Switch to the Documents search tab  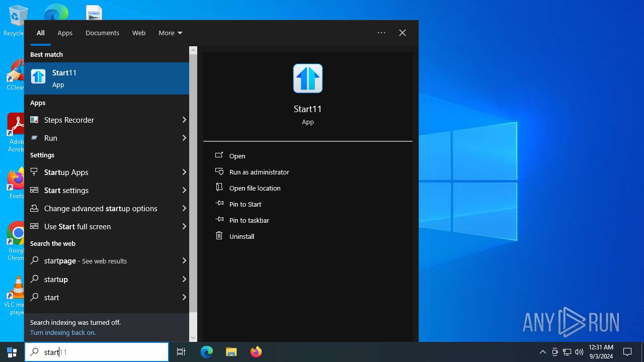(x=102, y=33)
